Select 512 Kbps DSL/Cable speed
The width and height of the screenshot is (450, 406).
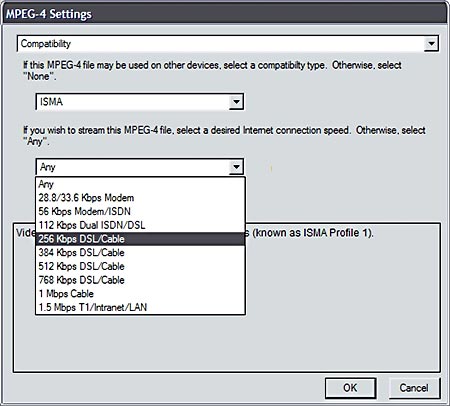(140, 266)
